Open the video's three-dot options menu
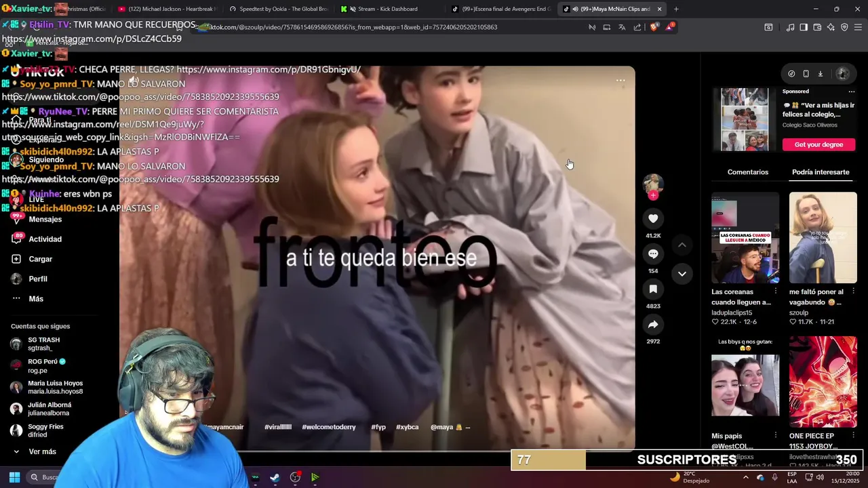This screenshot has height=488, width=868. point(620,80)
